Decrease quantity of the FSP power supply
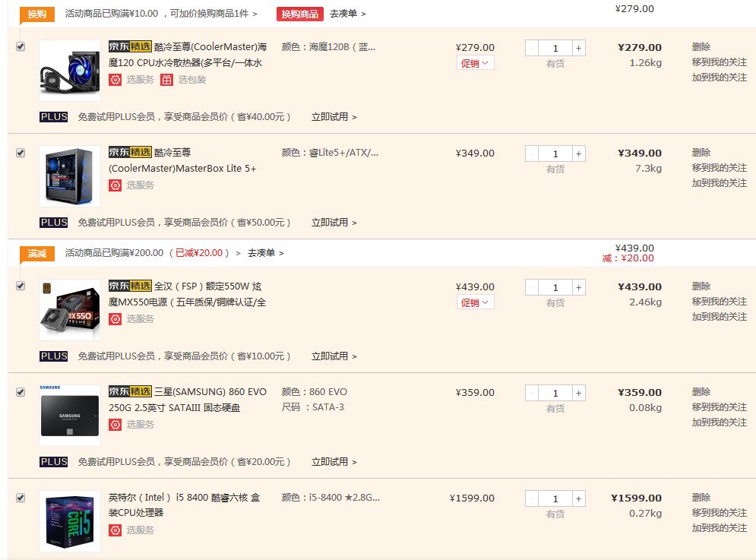This screenshot has height=560, width=756. tap(532, 287)
